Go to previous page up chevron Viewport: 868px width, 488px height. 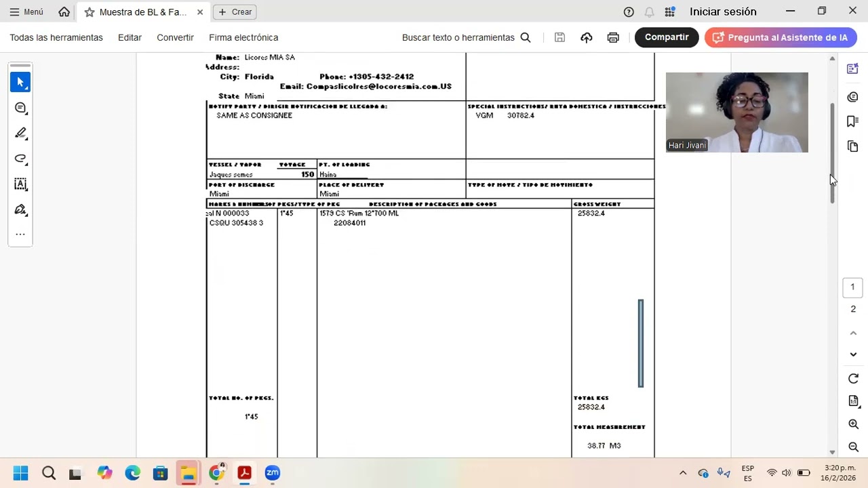click(853, 333)
